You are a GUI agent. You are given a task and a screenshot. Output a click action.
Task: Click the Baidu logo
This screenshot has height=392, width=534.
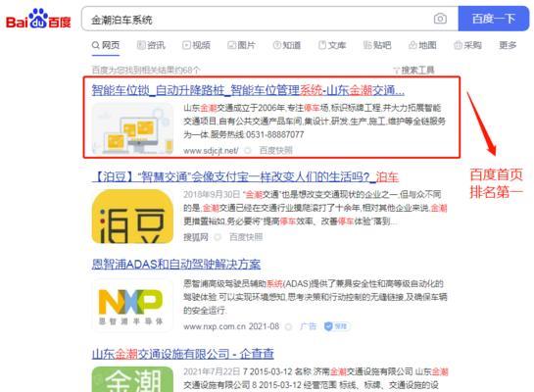click(x=38, y=20)
